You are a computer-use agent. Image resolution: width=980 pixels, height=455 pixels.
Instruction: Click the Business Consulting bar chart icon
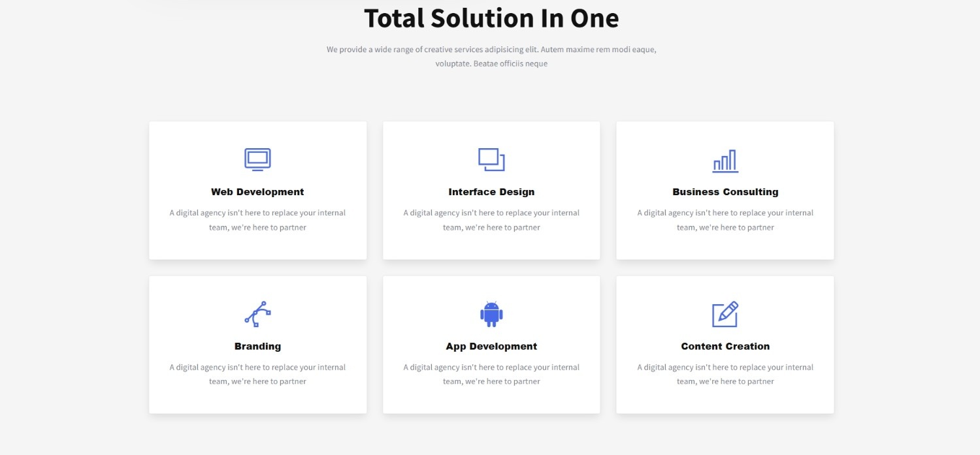725,161
